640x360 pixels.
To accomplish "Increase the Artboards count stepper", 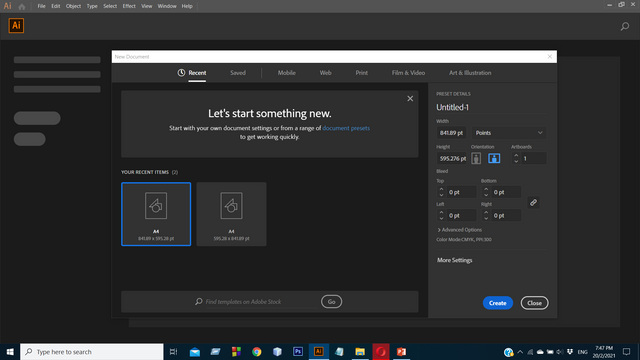I will 516,156.
